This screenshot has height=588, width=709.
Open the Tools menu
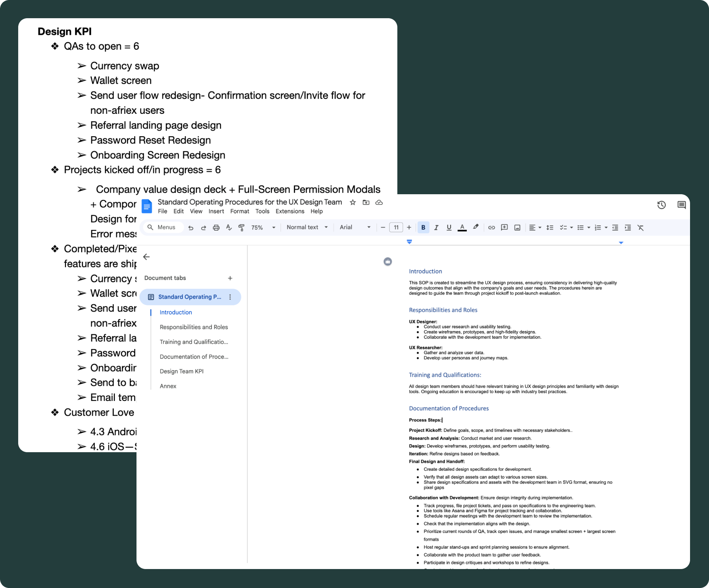[262, 211]
